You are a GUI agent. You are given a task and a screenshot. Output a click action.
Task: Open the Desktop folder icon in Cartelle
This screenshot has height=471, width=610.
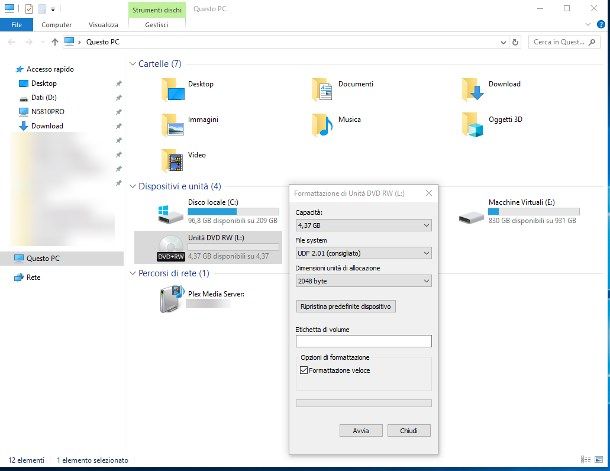(x=173, y=89)
